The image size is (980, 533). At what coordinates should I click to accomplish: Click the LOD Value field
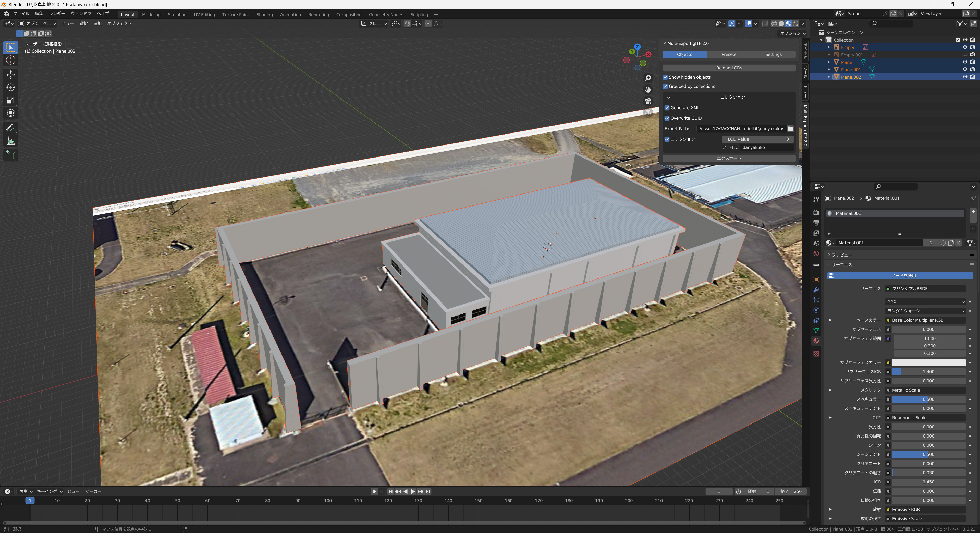coord(757,139)
